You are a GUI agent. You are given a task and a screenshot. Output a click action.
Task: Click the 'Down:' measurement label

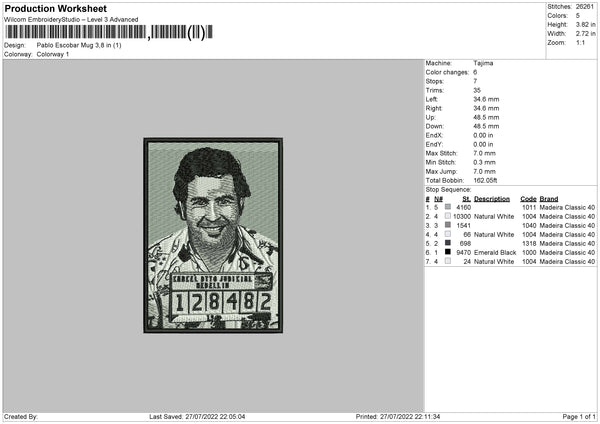pos(434,126)
